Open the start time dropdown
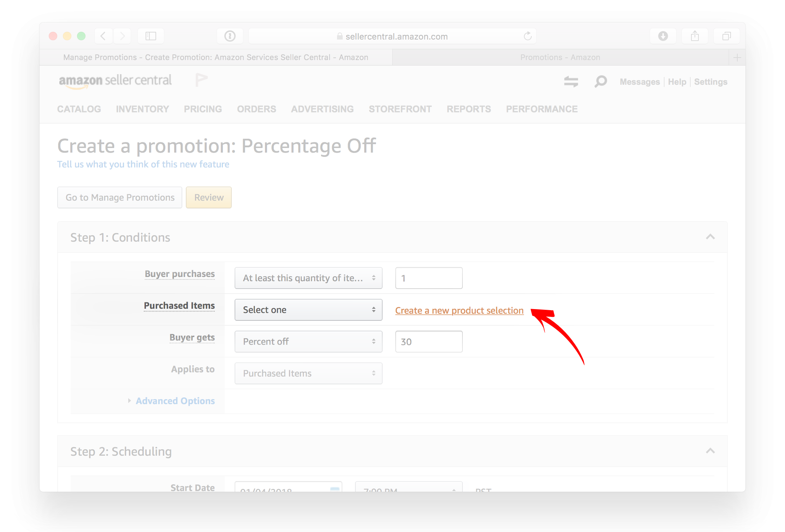785x532 pixels. [x=409, y=487]
